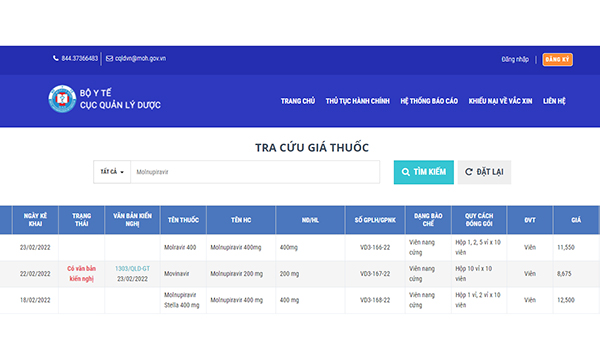
Task: Open Thủ tục hành chính menu
Action: tap(357, 101)
